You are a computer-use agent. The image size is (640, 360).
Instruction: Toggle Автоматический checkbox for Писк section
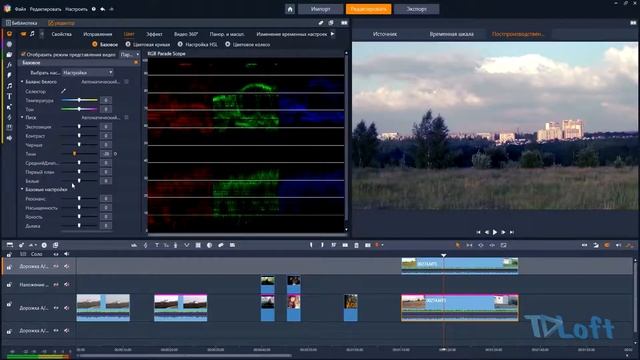(x=127, y=118)
